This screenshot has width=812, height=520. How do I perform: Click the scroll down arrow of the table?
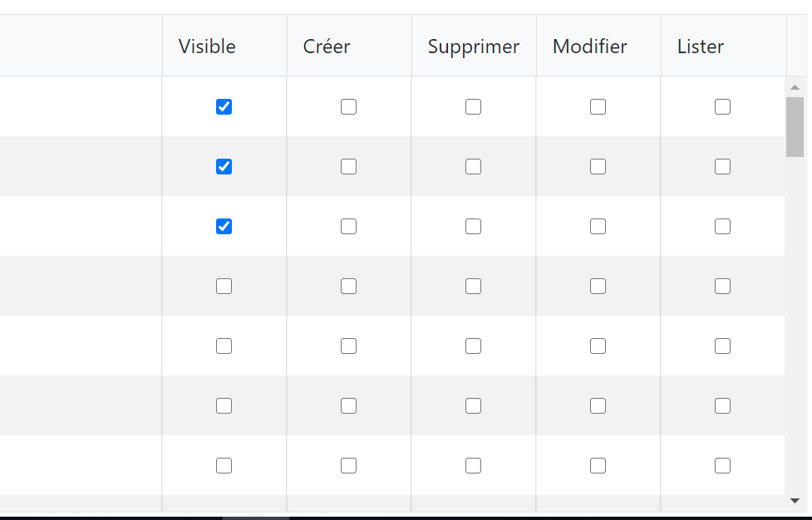(x=795, y=501)
